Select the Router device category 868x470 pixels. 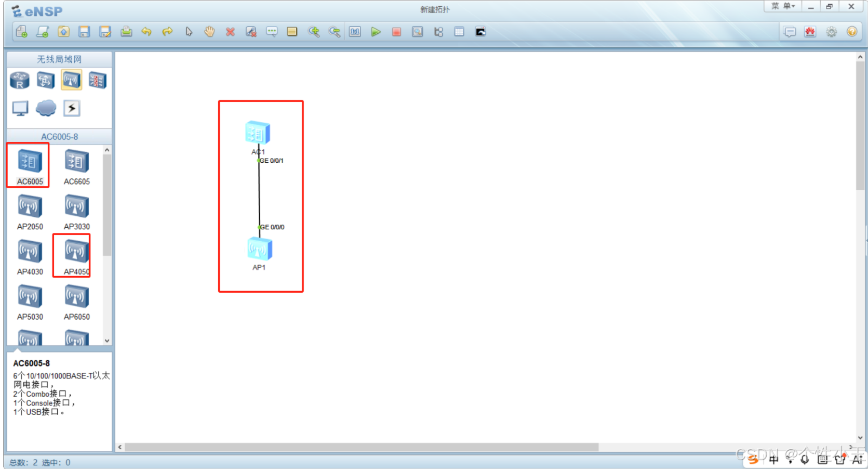coord(20,81)
